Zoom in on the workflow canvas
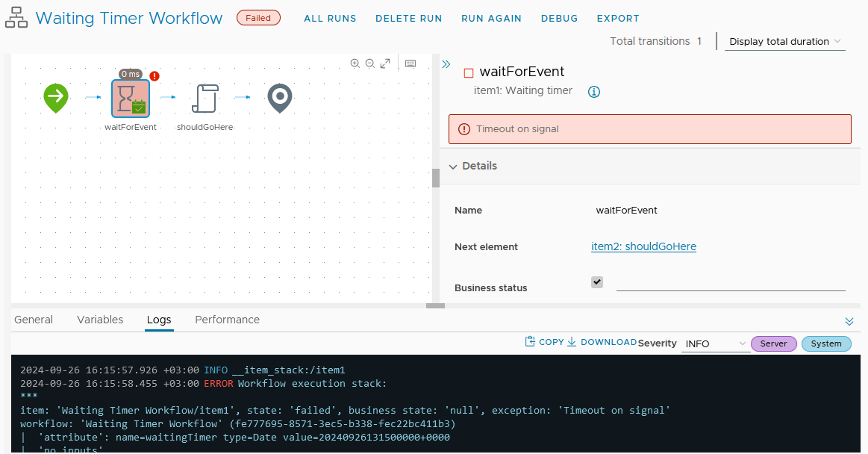 click(355, 63)
